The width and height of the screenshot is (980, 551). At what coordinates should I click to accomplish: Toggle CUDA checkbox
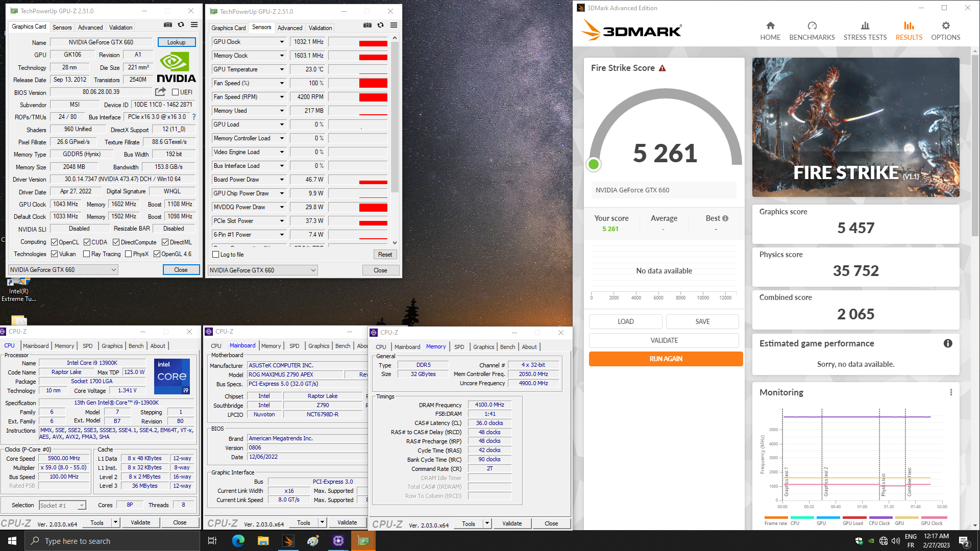click(x=87, y=242)
